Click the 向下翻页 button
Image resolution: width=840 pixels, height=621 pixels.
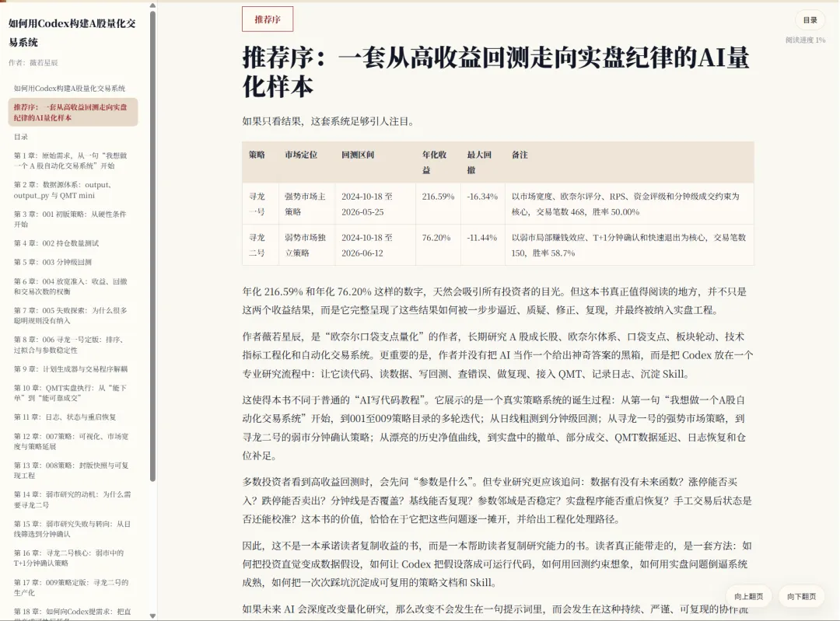click(801, 596)
